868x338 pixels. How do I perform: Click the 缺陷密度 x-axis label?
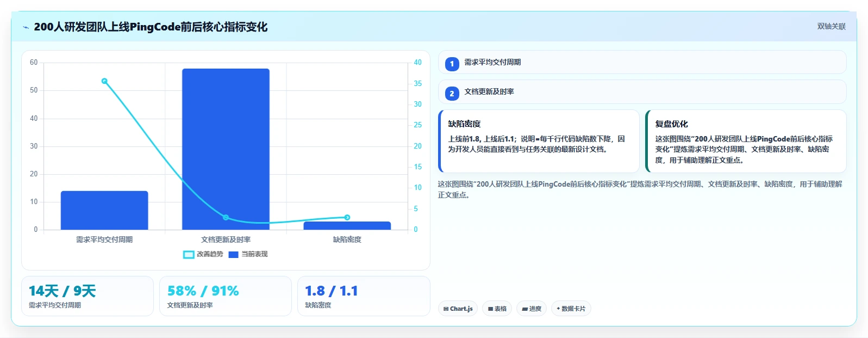click(x=347, y=239)
